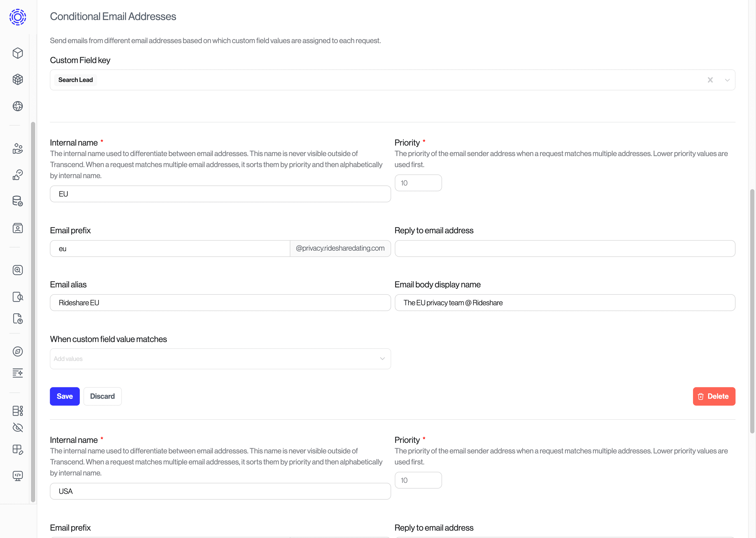Discard changes to the EU entry

tap(103, 396)
